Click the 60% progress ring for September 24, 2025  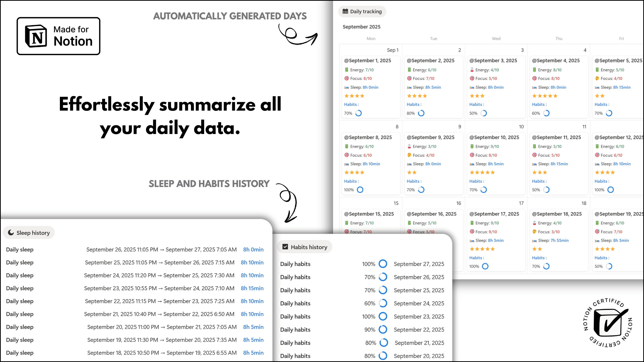coord(383,303)
